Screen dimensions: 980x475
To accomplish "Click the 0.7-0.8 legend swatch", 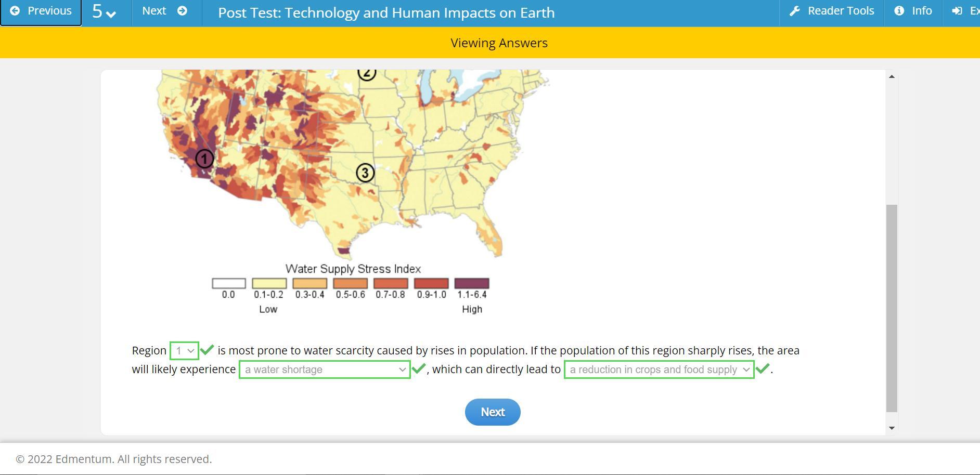I will 391,283.
